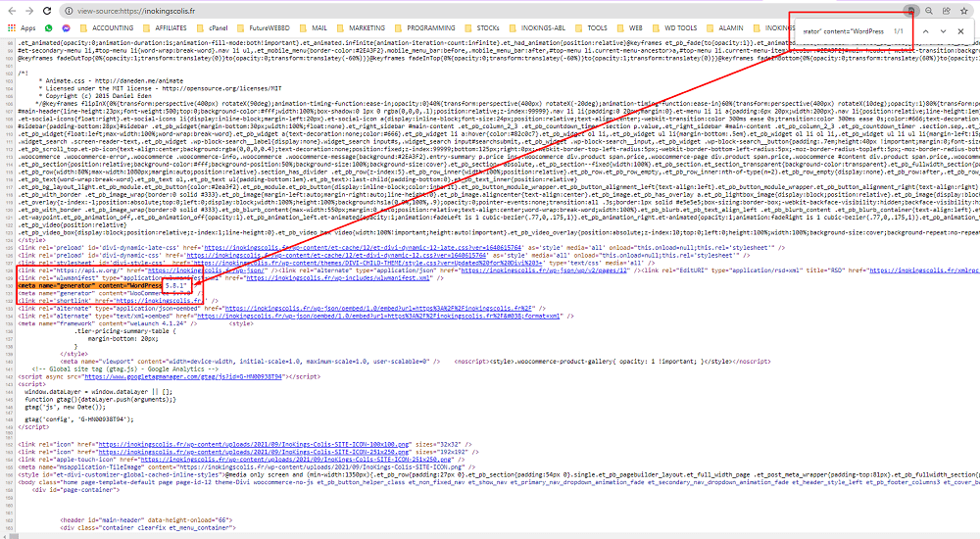
Task: Open the STOCKs bookmark folder
Action: click(482, 28)
